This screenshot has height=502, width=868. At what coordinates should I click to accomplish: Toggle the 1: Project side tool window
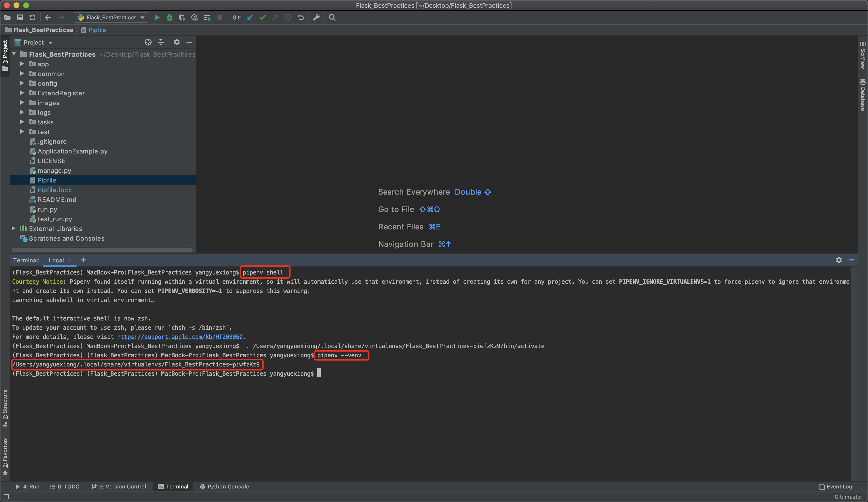point(5,55)
